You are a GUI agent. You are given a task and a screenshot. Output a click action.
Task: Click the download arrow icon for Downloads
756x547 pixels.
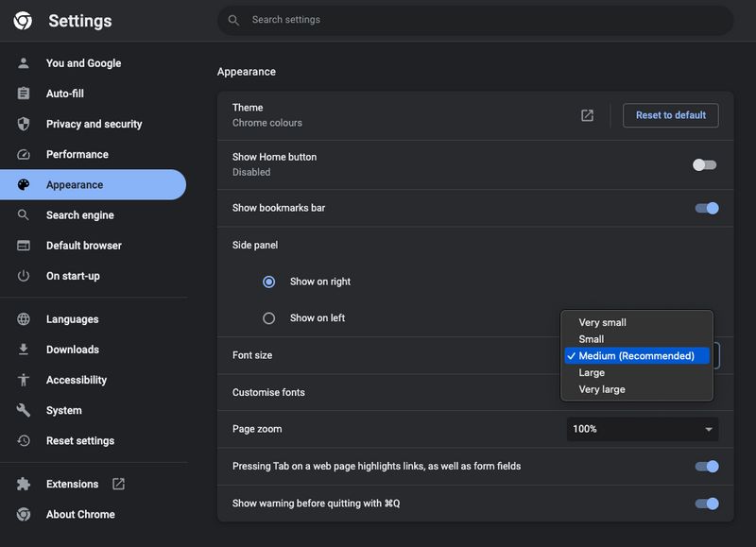pyautogui.click(x=23, y=350)
